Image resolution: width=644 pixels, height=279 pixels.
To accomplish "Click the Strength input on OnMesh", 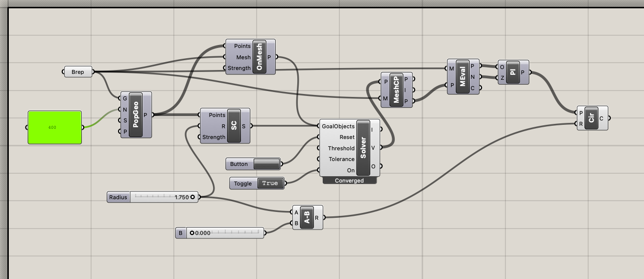I will (x=239, y=68).
